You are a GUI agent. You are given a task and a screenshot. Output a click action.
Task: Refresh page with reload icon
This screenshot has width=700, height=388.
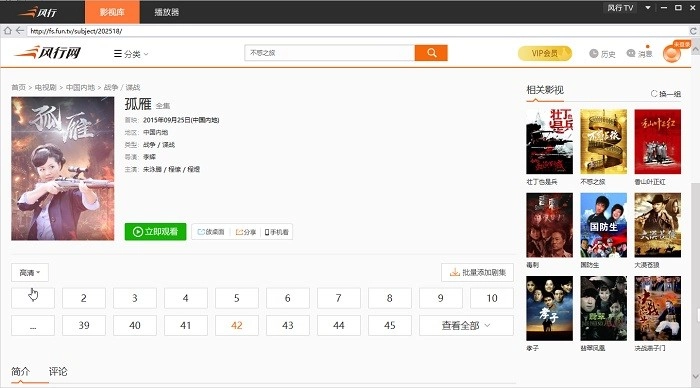pos(693,31)
